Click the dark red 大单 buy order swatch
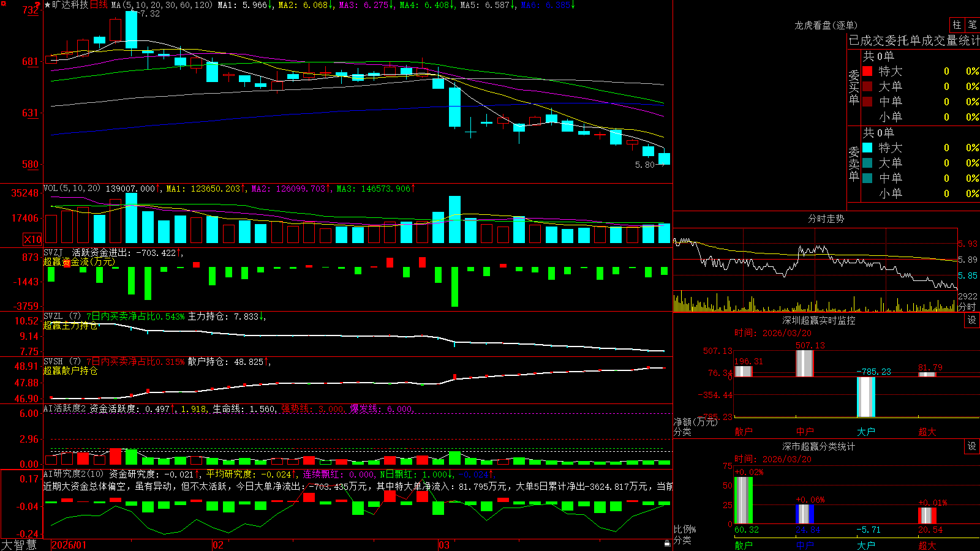 (867, 86)
